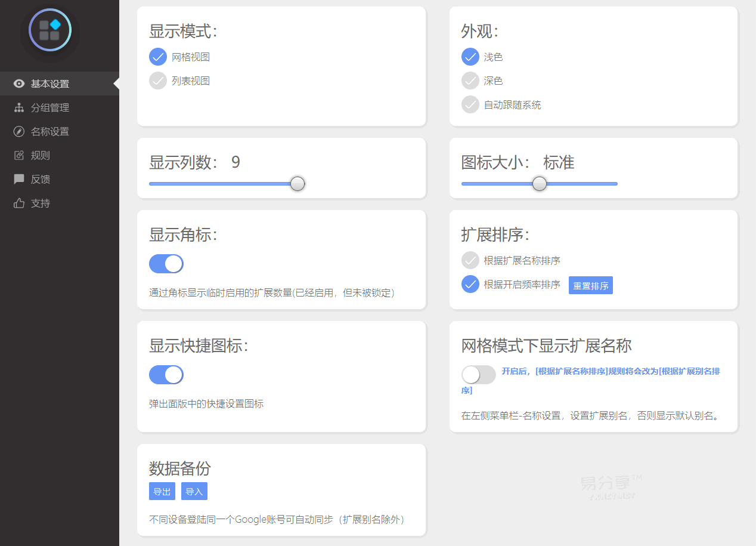The height and width of the screenshot is (546, 756).
Task: Click the 导出 backup button
Action: 162,491
